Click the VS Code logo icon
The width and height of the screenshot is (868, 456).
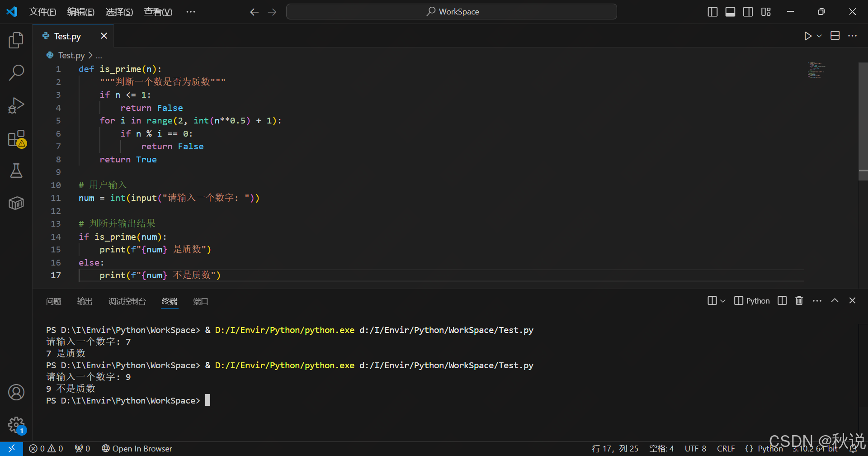coord(12,12)
